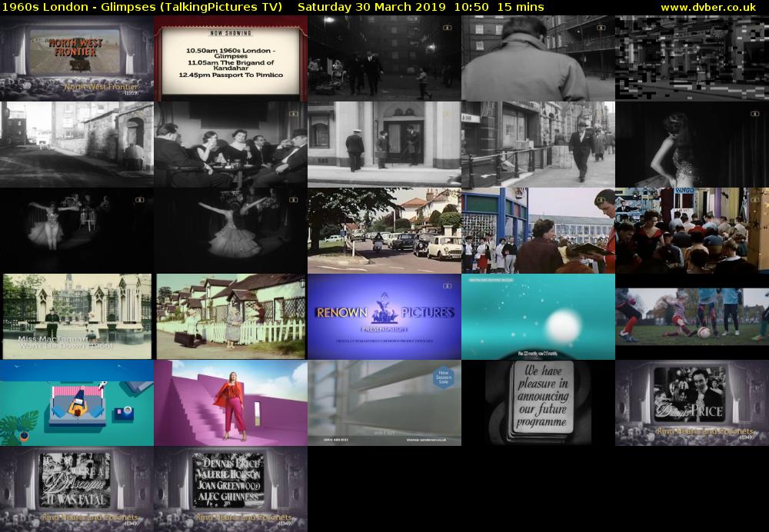Click the '15 mins' duration text

[521, 7]
